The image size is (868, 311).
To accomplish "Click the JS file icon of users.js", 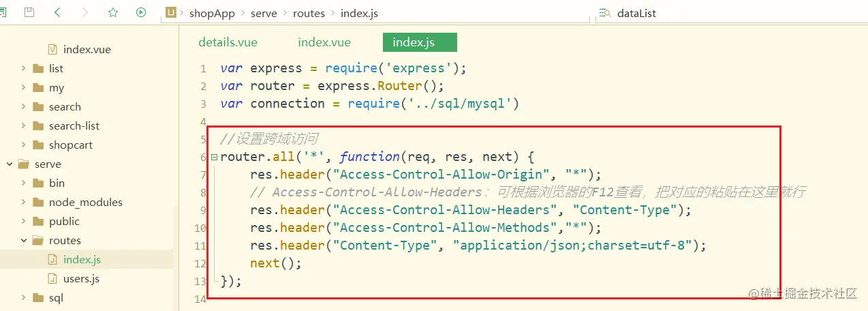I will coord(52,278).
